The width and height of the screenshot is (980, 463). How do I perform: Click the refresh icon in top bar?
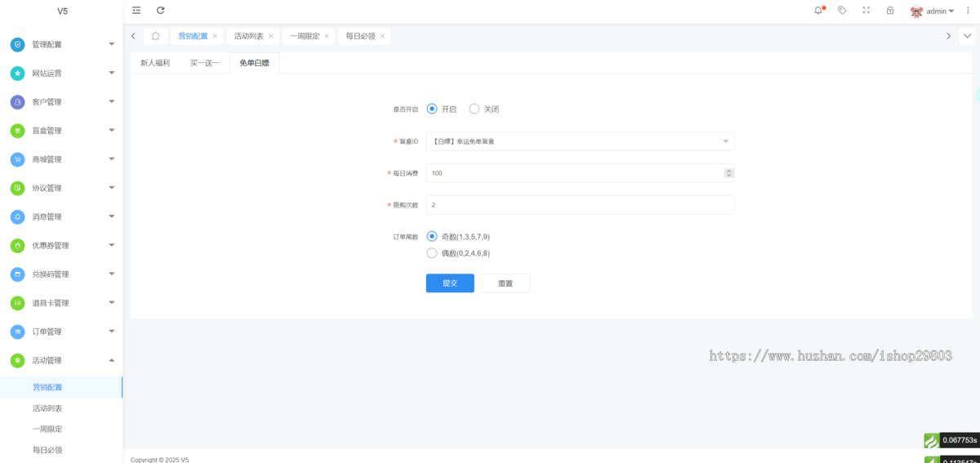[x=160, y=11]
